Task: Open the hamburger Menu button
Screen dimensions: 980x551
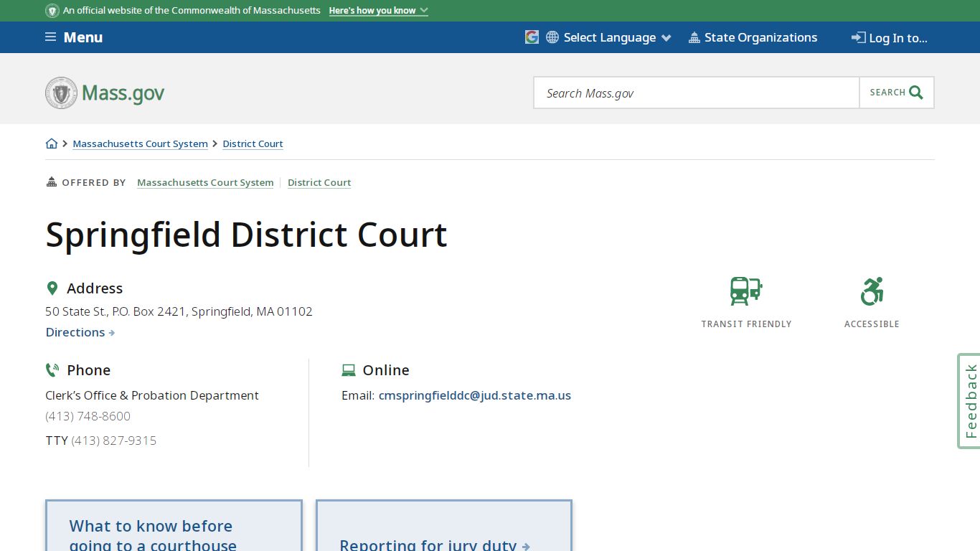Action: click(x=74, y=37)
